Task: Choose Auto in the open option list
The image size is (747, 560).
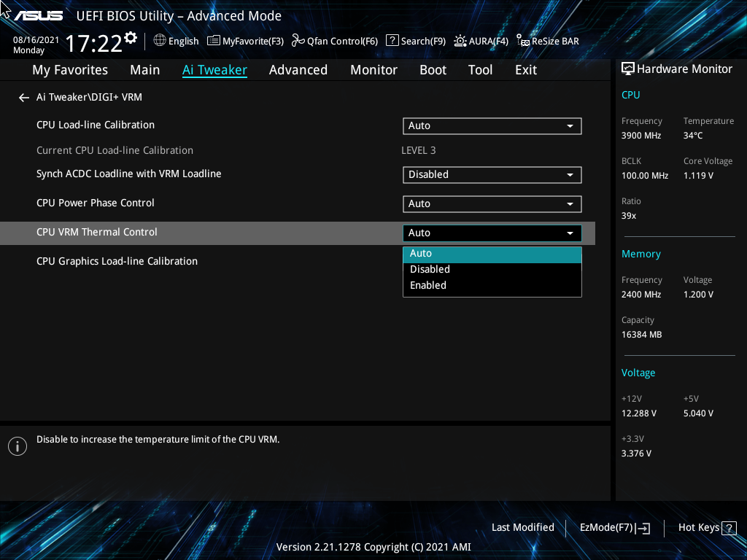Action: pos(492,254)
